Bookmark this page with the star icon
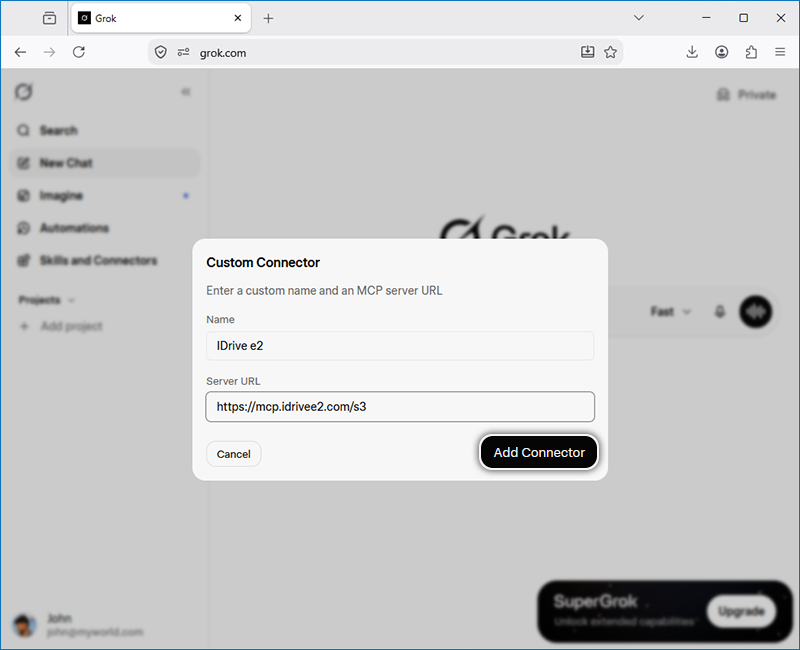Image resolution: width=800 pixels, height=650 pixels. tap(610, 52)
